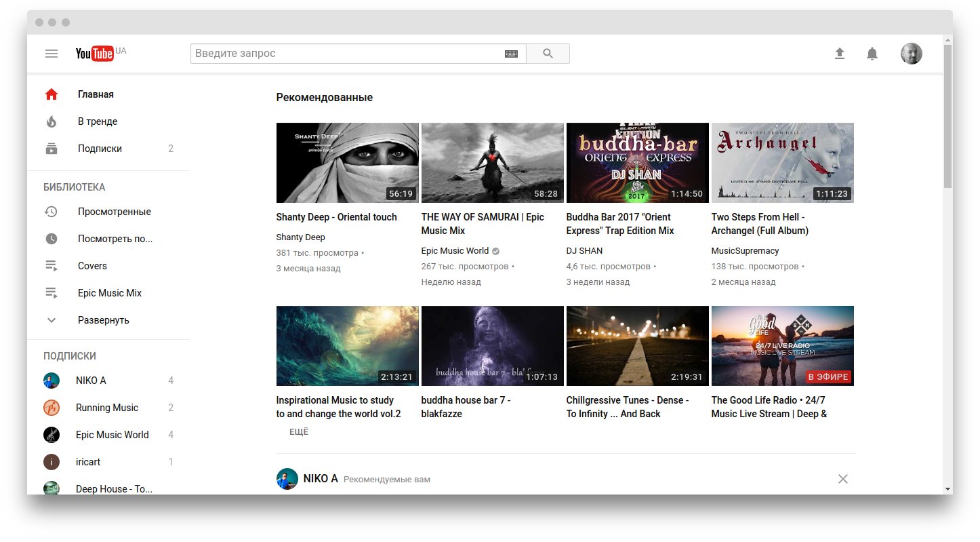This screenshot has width=980, height=542.
Task: Open your account profile avatar
Action: [x=911, y=53]
